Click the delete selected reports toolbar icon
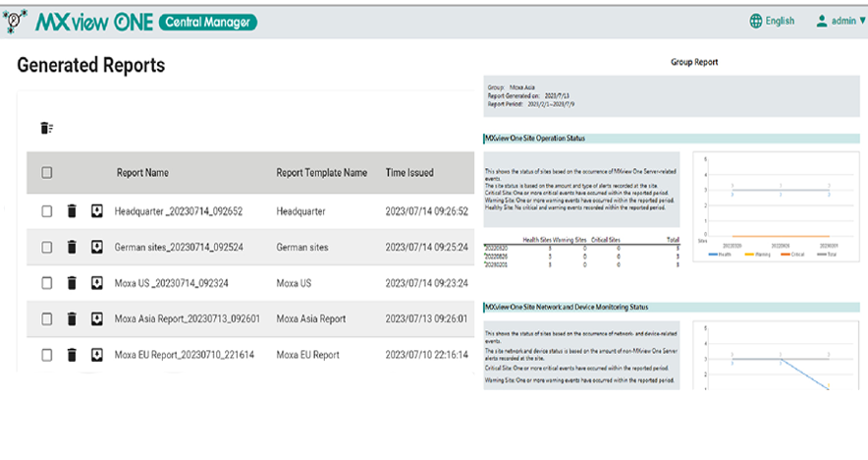 pos(46,128)
